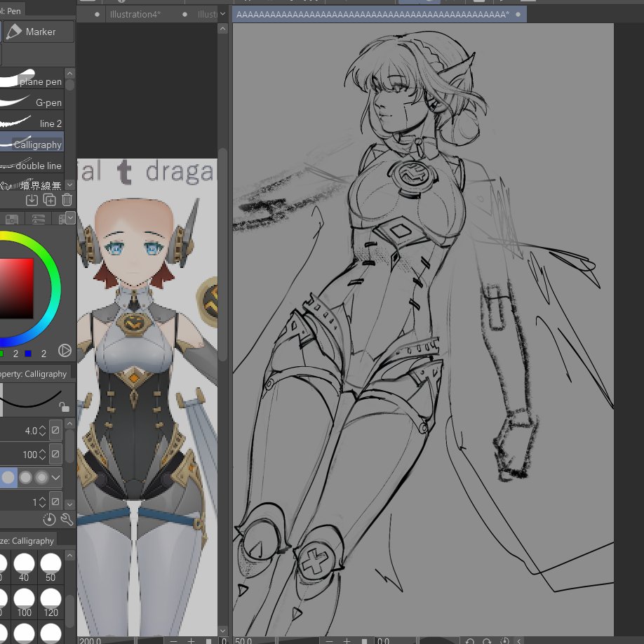Select the strong anti-aliasing option

tap(41, 477)
